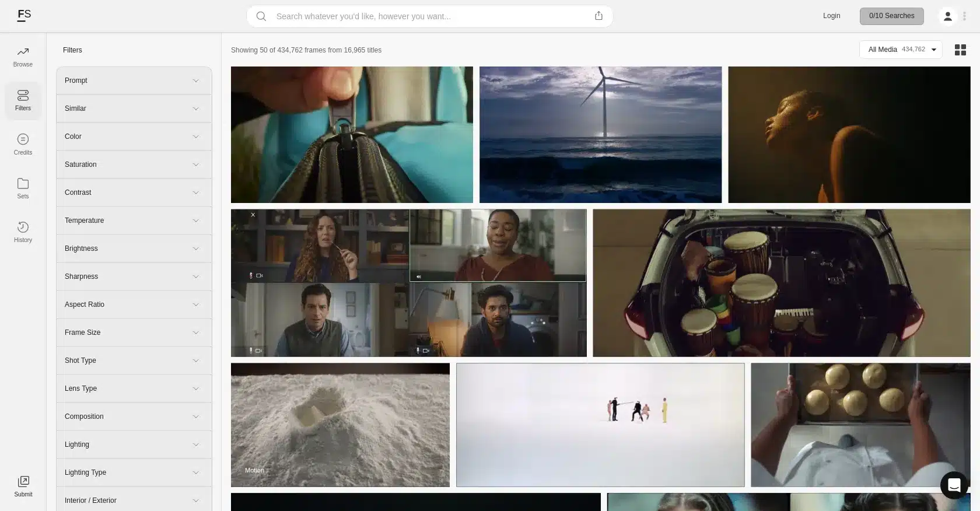
Task: Expand the Interior / Exterior filter
Action: pyautogui.click(x=134, y=500)
